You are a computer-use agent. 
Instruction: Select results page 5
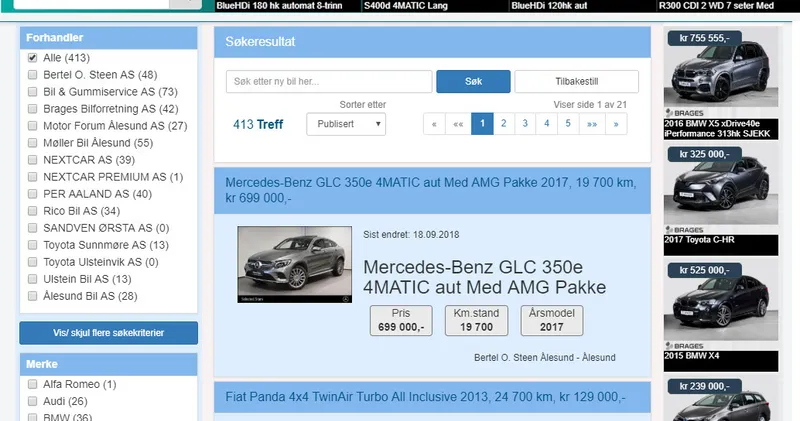pos(568,124)
